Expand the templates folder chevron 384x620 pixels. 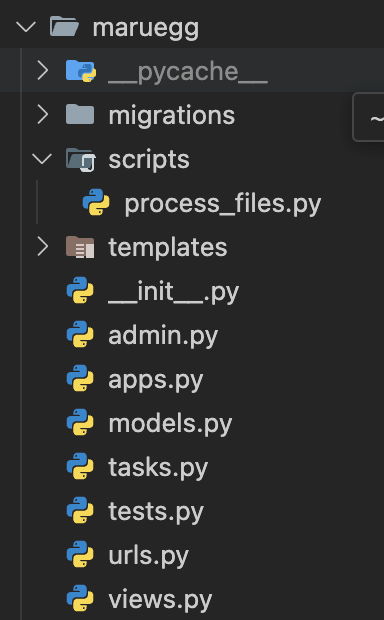click(x=42, y=246)
